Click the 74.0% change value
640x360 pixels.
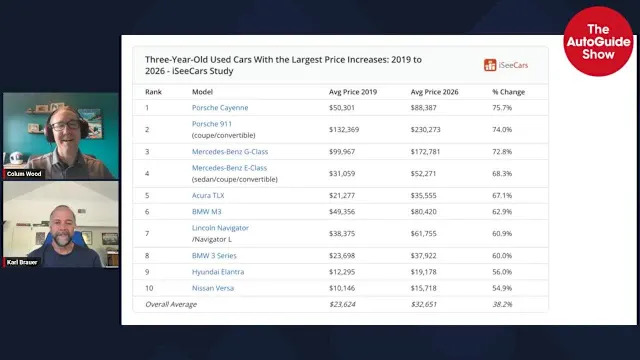[502, 130]
